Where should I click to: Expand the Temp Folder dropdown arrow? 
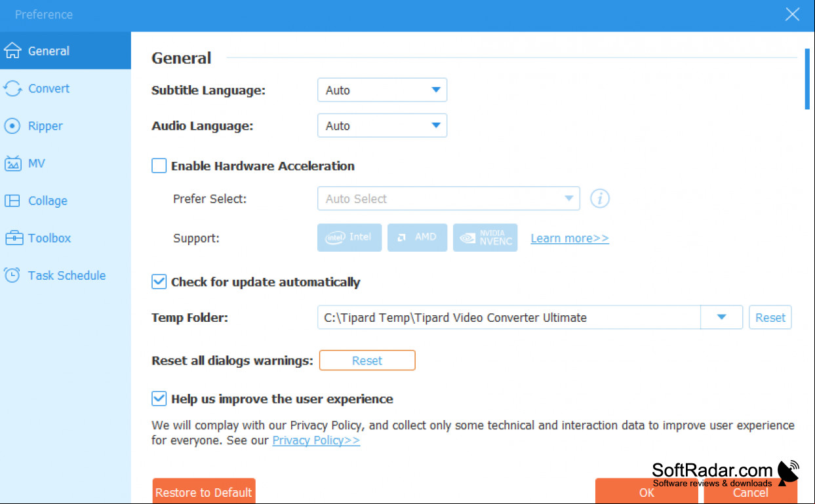coord(721,317)
